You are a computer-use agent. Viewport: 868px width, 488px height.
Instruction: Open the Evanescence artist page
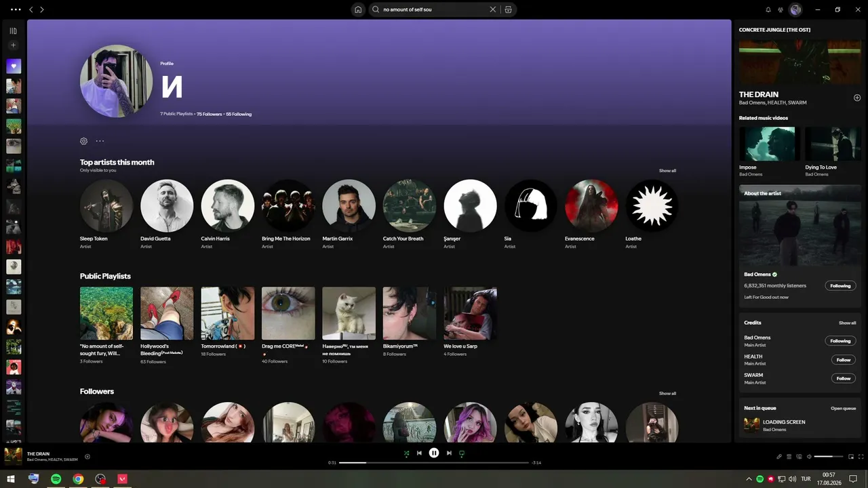[591, 214]
